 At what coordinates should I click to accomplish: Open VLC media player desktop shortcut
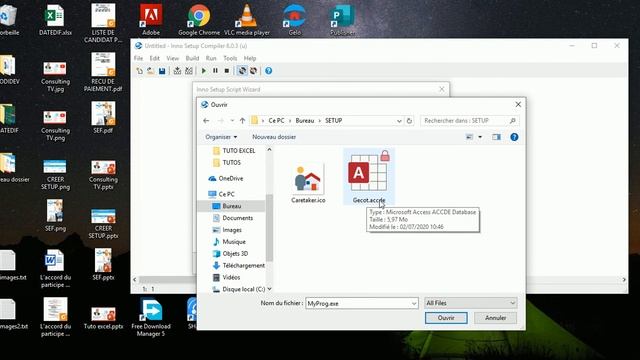[x=247, y=20]
